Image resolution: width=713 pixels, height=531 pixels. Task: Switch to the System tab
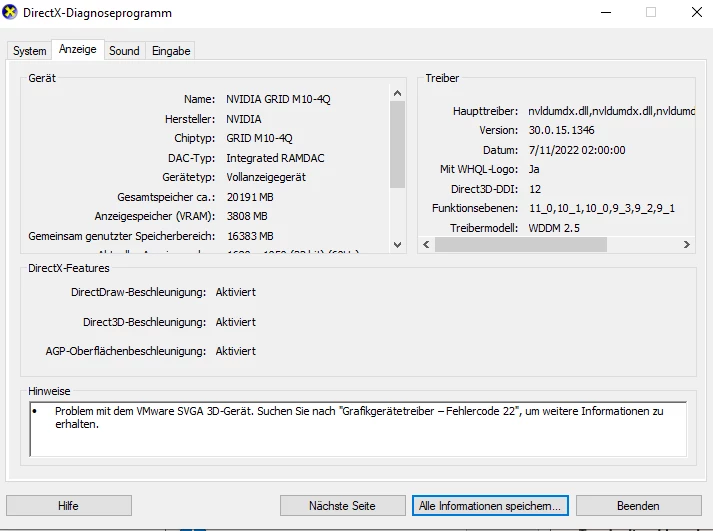click(x=30, y=51)
